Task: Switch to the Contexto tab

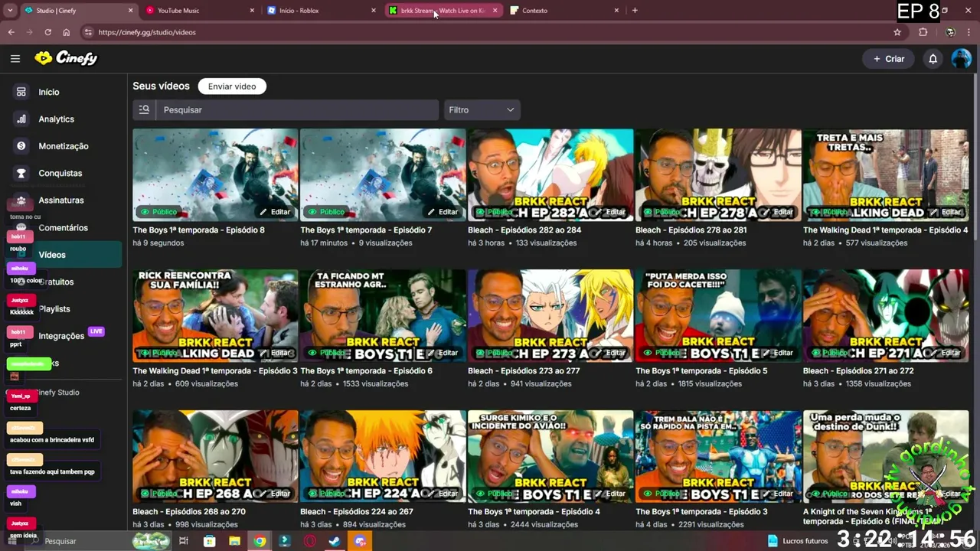Action: [x=563, y=11]
